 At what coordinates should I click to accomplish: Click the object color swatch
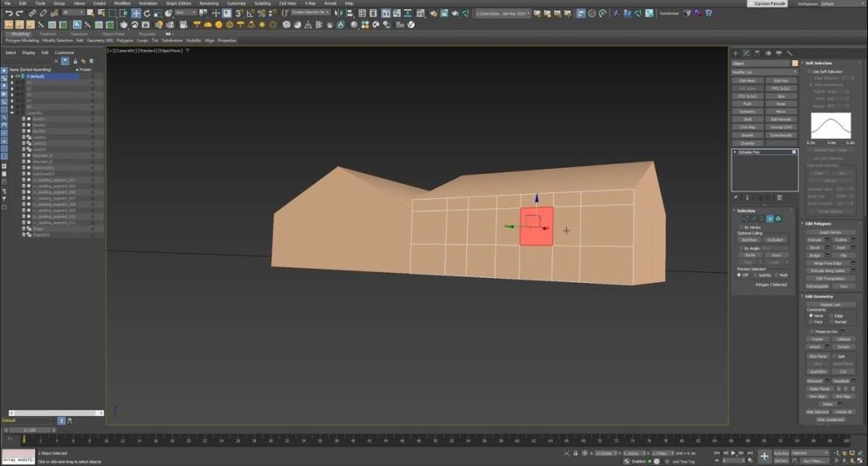795,63
